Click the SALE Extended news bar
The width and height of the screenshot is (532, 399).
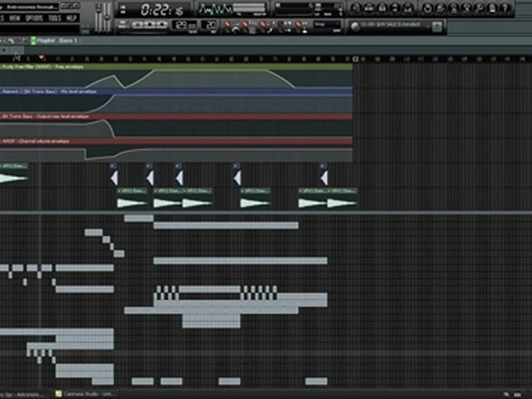point(390,25)
